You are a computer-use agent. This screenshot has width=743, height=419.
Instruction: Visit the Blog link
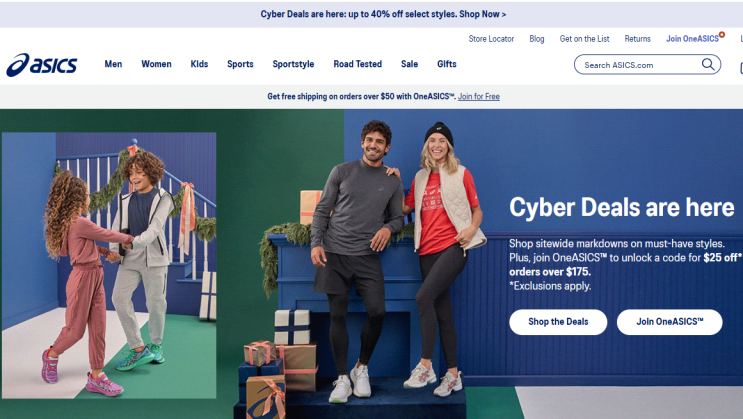pos(537,39)
